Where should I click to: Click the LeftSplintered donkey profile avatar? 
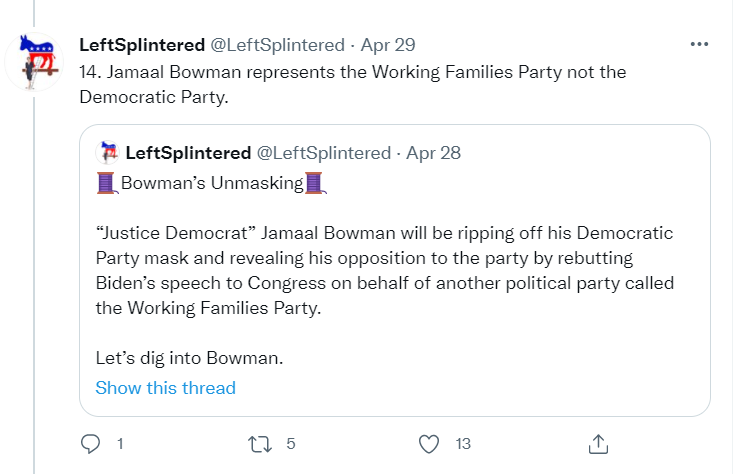pos(36,63)
